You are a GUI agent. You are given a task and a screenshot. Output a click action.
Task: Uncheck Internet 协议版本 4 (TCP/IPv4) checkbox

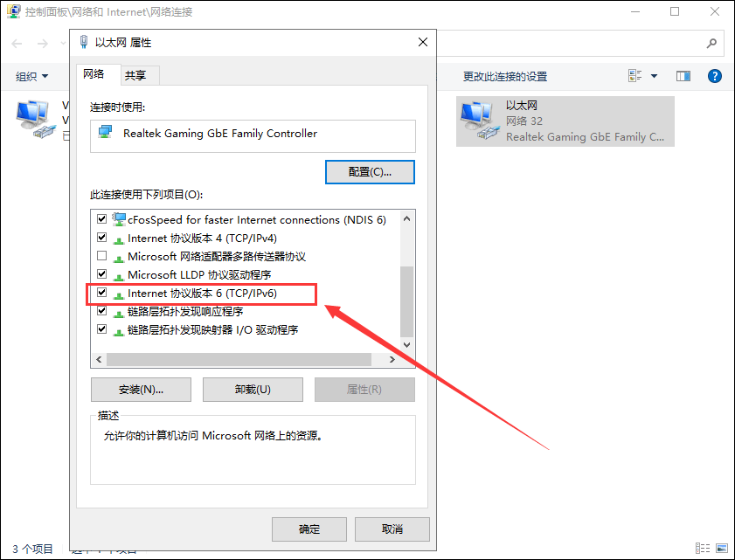(101, 237)
